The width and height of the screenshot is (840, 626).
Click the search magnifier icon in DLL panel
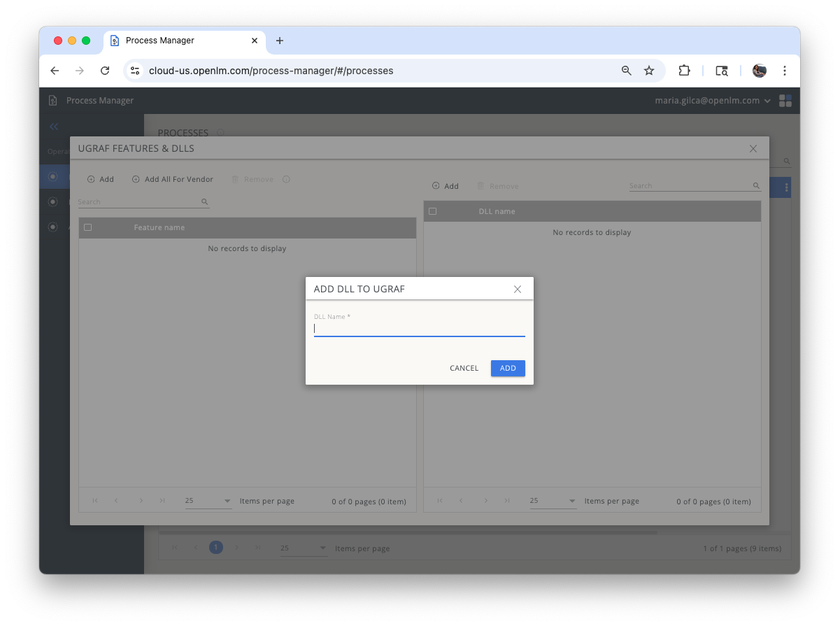click(x=755, y=185)
